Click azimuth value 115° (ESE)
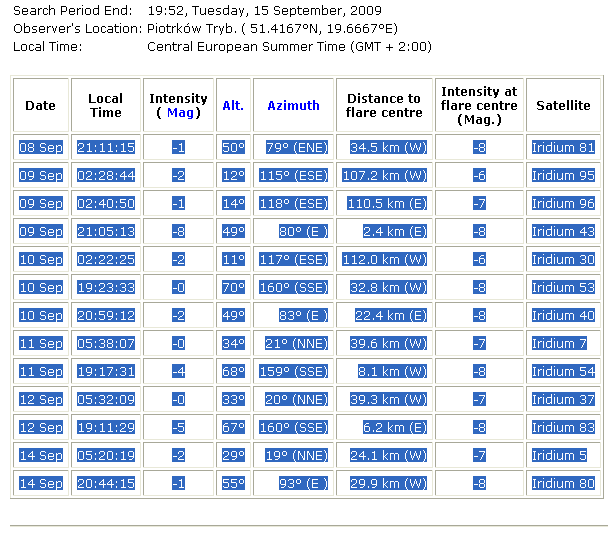This screenshot has height=533, width=613. tap(293, 175)
